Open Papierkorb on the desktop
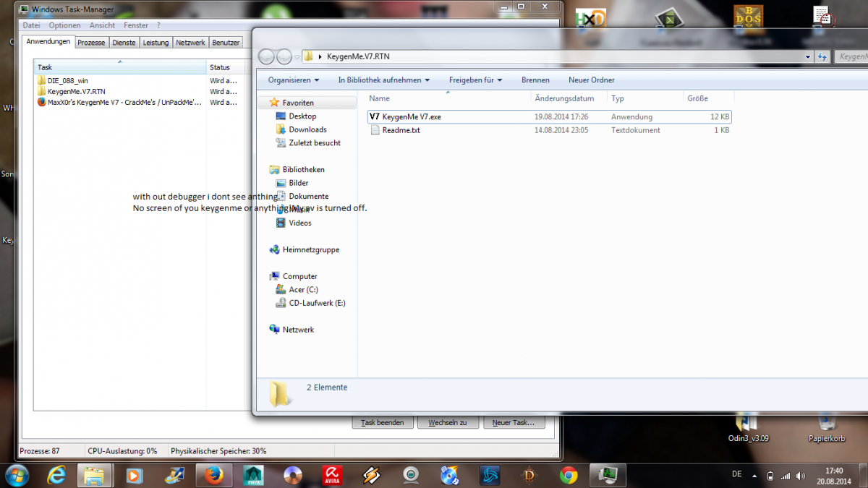The image size is (868, 488). click(826, 426)
